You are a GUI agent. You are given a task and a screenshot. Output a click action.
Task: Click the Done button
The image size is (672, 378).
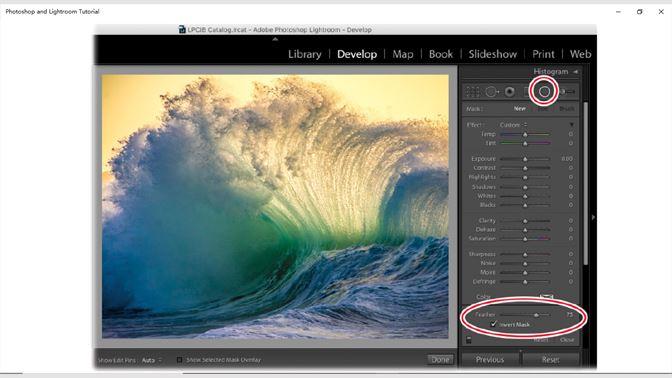coord(440,360)
